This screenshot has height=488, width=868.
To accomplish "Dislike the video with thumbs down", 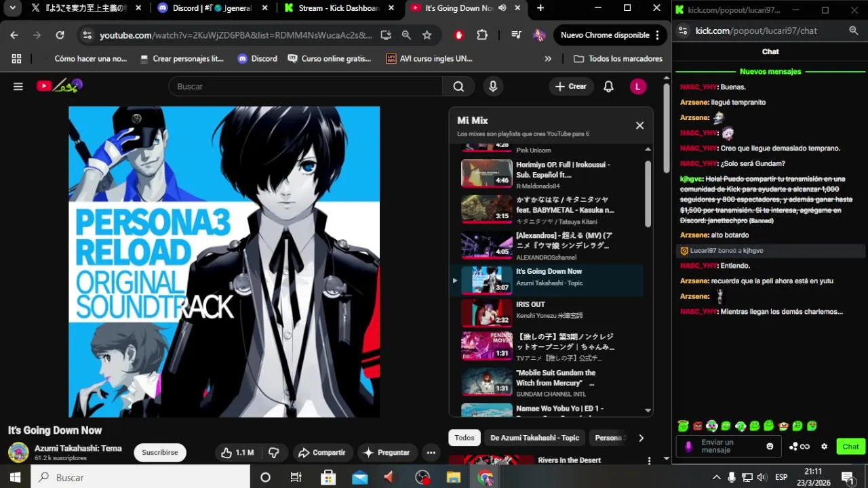I will [x=274, y=453].
